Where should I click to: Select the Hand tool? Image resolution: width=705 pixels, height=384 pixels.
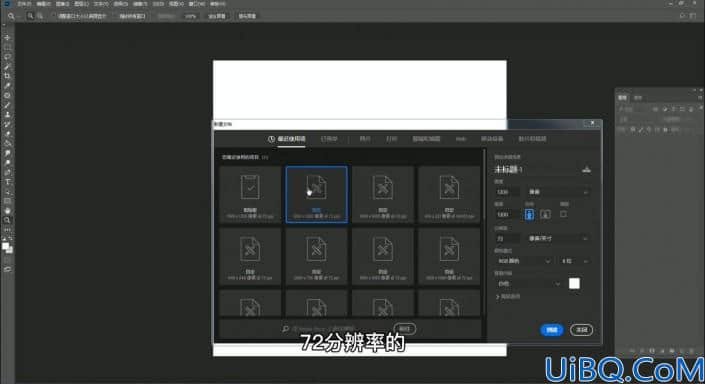[x=7, y=210]
